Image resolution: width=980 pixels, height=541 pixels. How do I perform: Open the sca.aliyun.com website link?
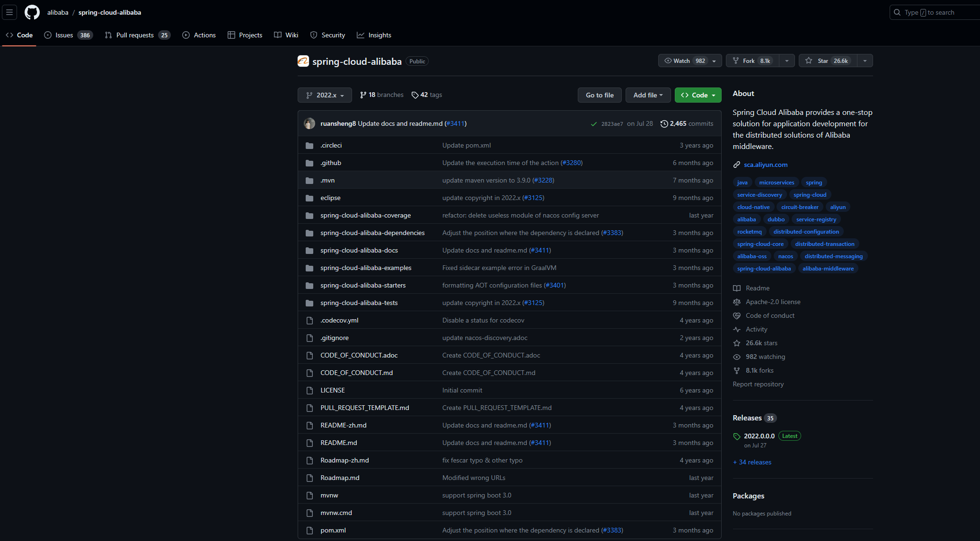(766, 165)
